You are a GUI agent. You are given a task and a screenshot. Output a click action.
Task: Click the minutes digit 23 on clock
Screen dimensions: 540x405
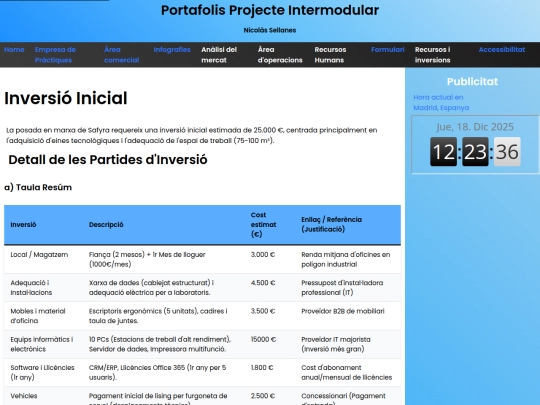pyautogui.click(x=475, y=152)
